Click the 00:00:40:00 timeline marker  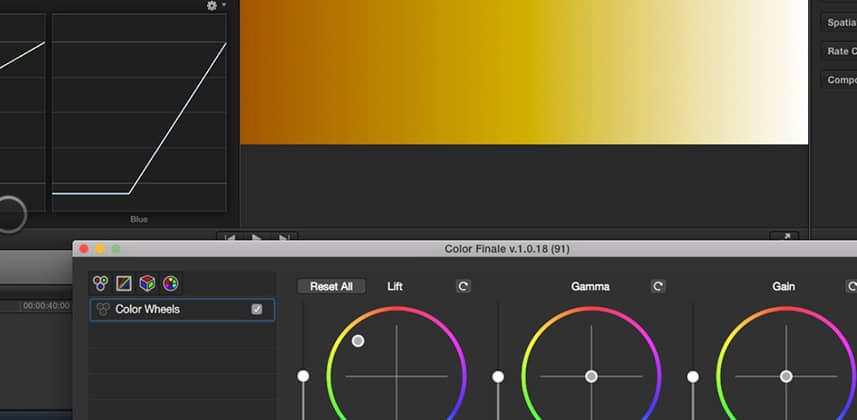[x=46, y=306]
